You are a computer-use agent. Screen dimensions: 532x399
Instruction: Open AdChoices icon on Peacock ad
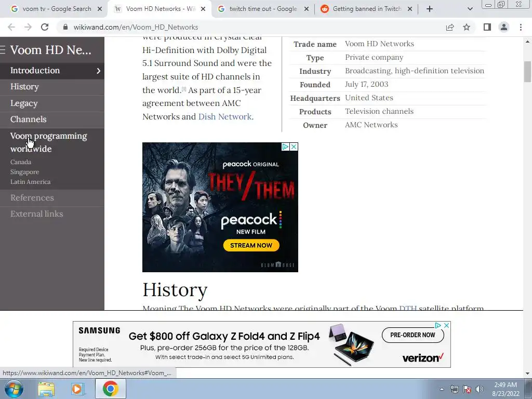tap(285, 147)
